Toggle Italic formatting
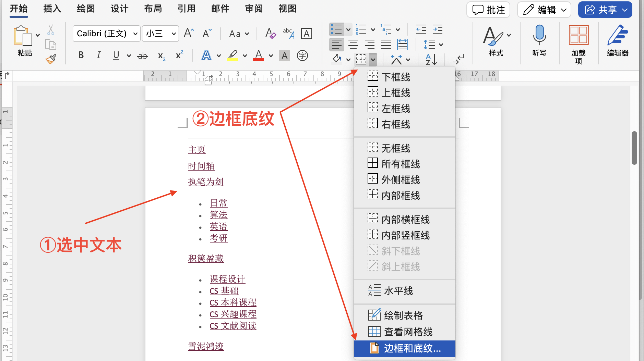Viewport: 644px width, 361px height. coord(98,55)
